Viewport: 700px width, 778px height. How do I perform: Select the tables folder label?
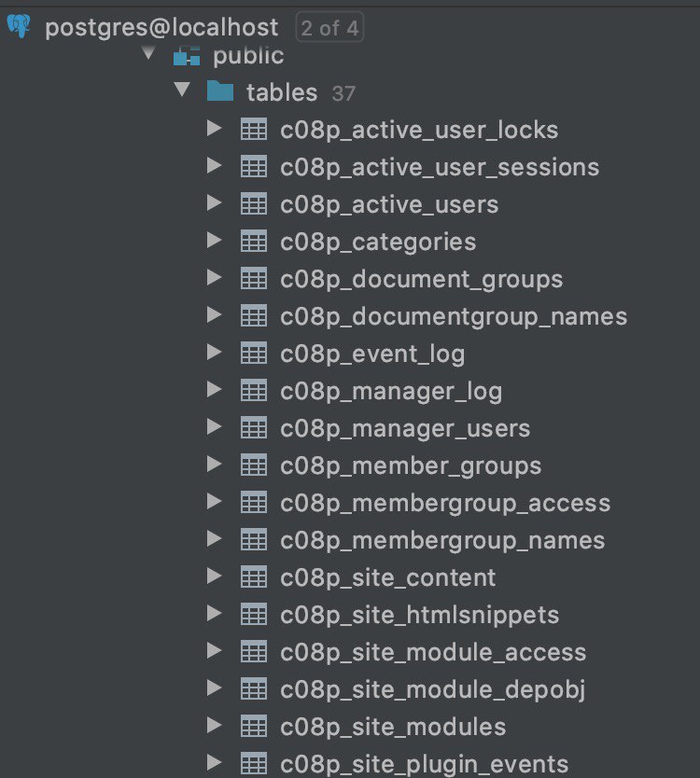pos(282,92)
